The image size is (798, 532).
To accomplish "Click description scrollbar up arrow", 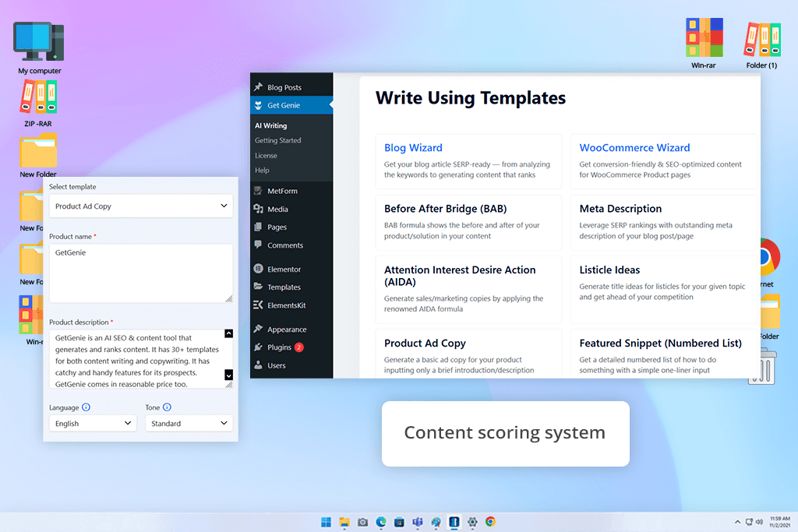I will tap(229, 333).
